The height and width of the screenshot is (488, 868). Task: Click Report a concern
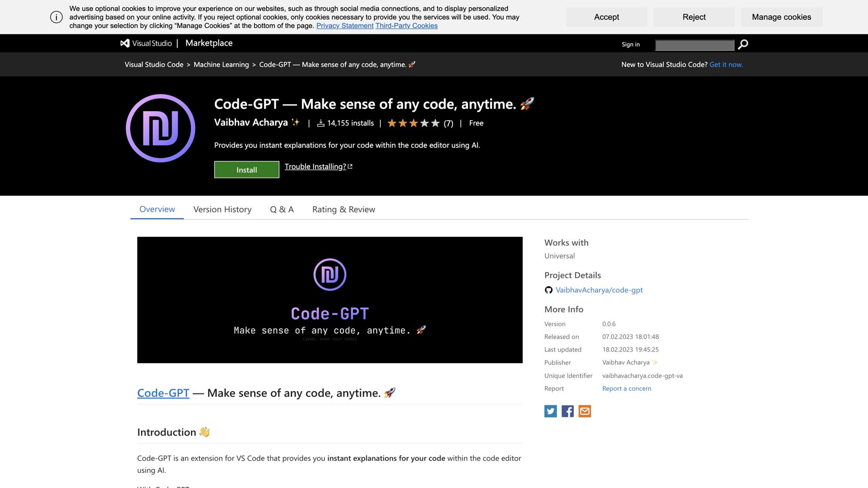tap(627, 388)
